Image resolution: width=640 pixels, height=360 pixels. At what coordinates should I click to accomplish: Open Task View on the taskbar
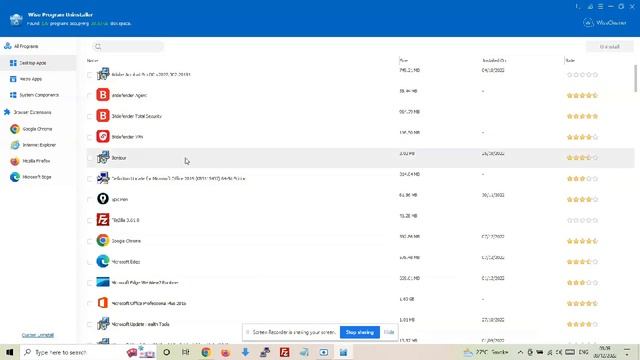[186, 352]
